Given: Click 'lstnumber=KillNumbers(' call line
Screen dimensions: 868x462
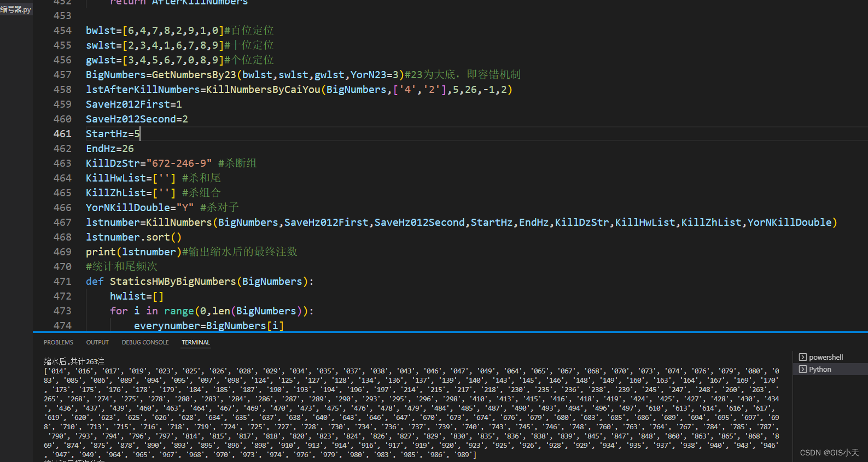Looking at the screenshot, I should pyautogui.click(x=461, y=222).
